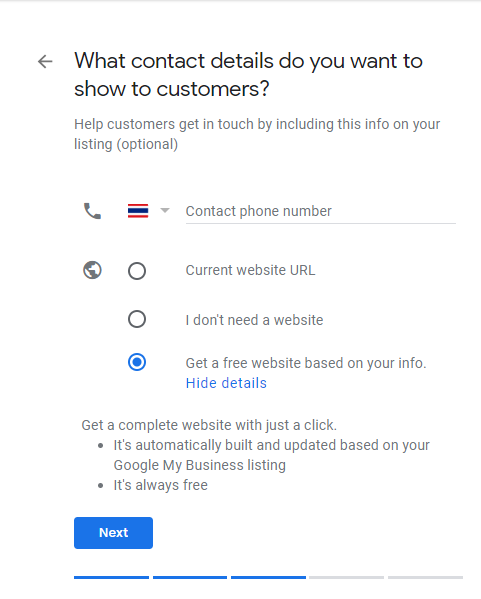
Task: Click the second blue progress step segment
Action: pyautogui.click(x=190, y=577)
